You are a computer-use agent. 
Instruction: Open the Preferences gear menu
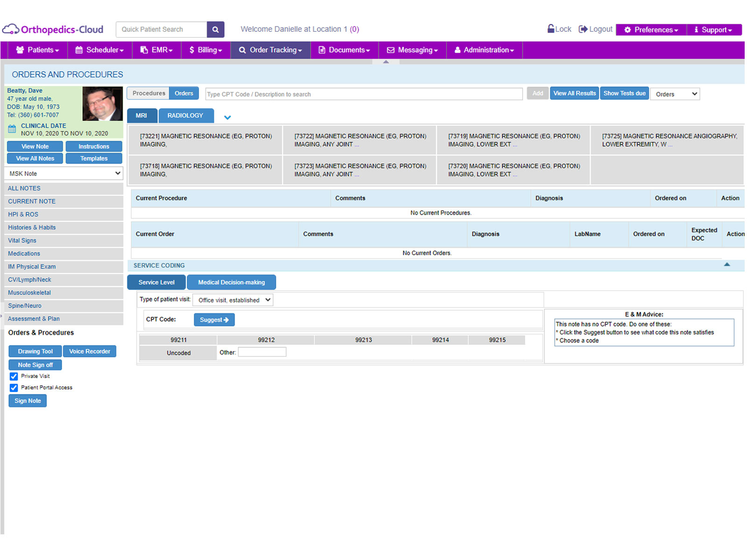[651, 29]
